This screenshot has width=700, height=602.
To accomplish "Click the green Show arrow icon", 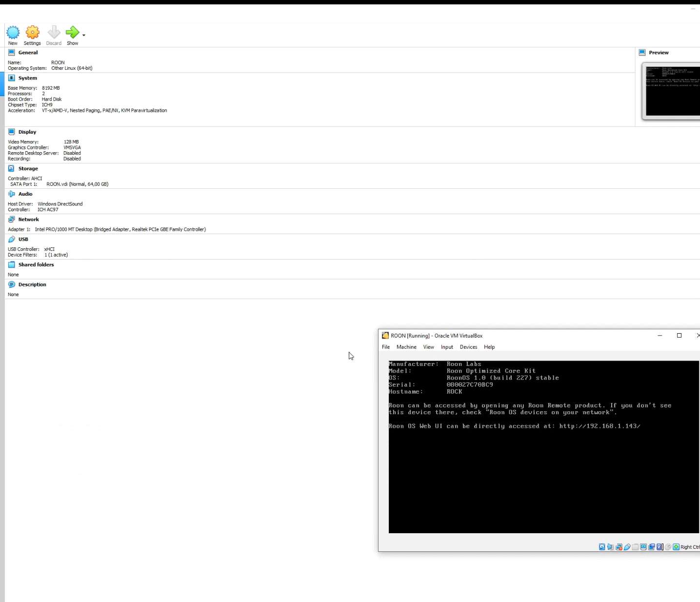I will click(72, 32).
